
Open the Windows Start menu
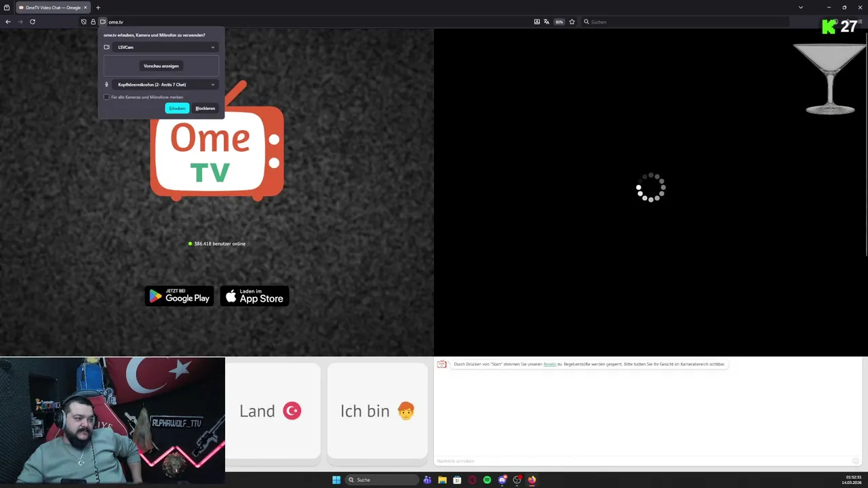(336, 480)
